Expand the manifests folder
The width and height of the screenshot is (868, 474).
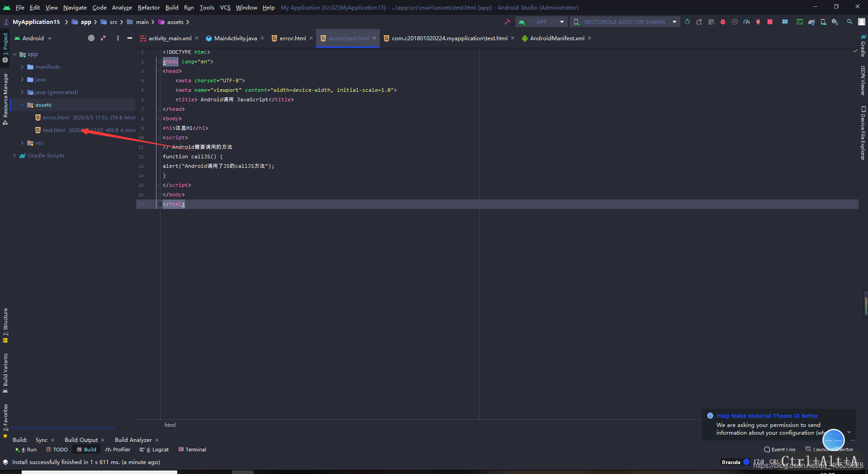coord(22,67)
